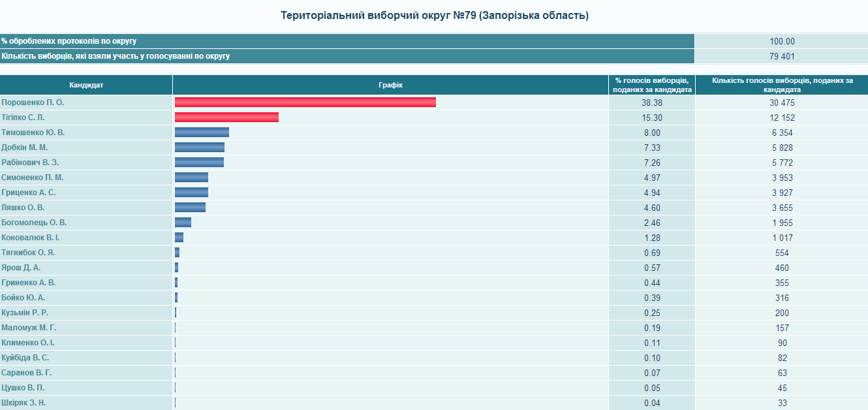The width and height of the screenshot is (868, 410).
Task: Click the percent of votes column header
Action: [x=652, y=85]
